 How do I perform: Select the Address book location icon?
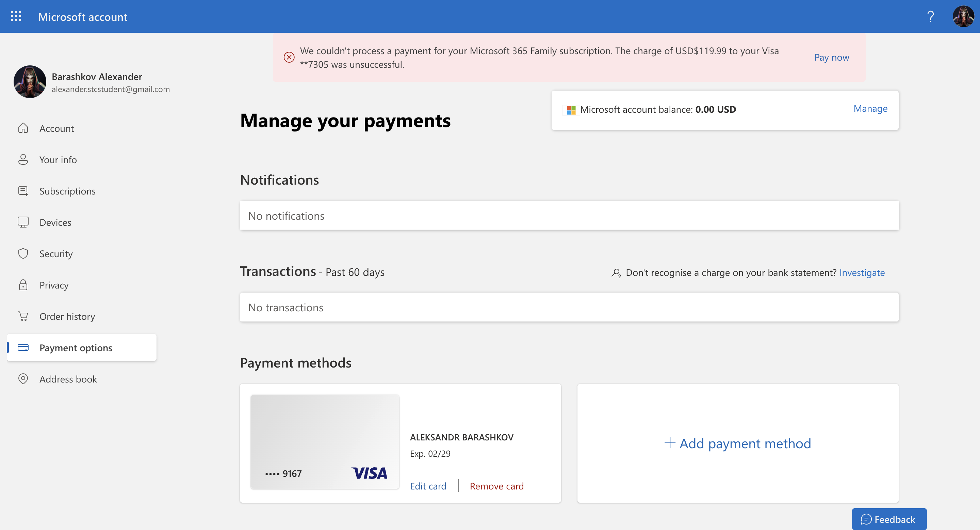[23, 379]
